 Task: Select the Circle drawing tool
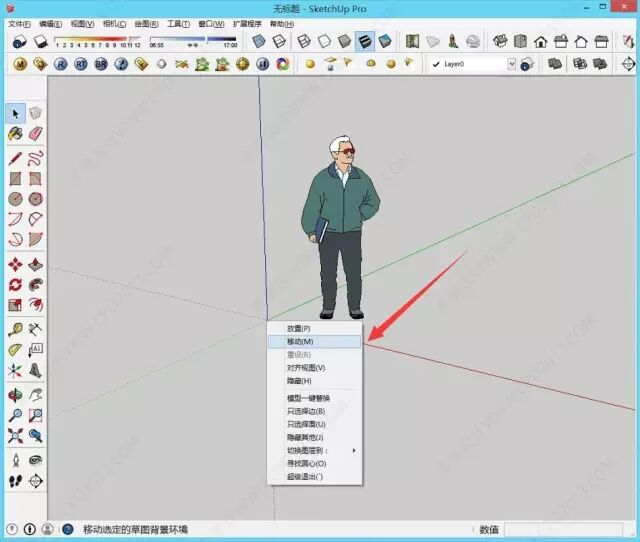coord(16,199)
